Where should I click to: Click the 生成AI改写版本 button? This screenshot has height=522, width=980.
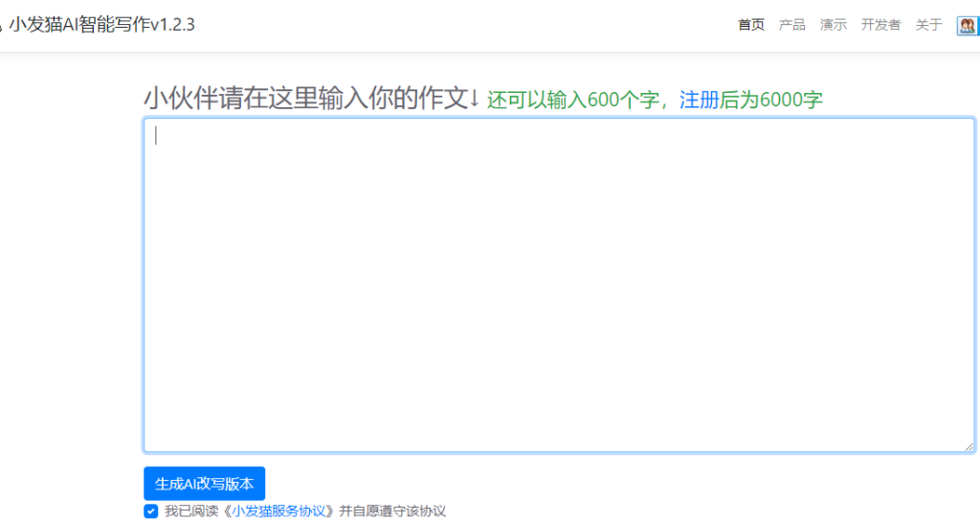pyautogui.click(x=205, y=484)
